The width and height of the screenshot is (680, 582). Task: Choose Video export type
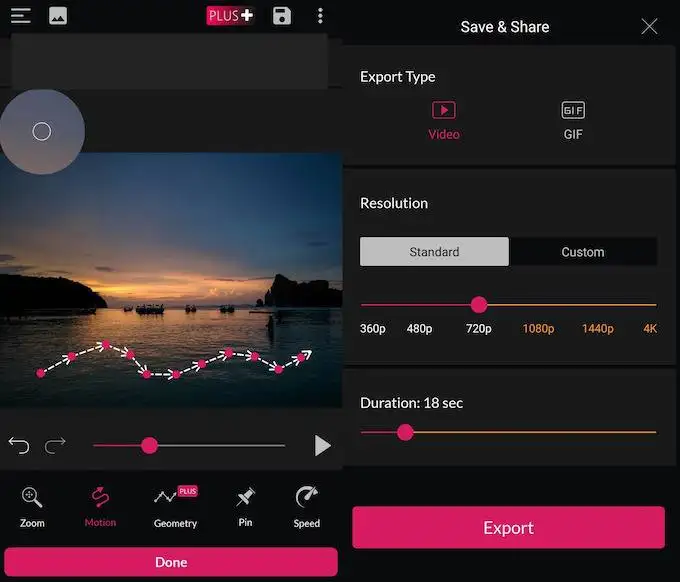point(444,121)
